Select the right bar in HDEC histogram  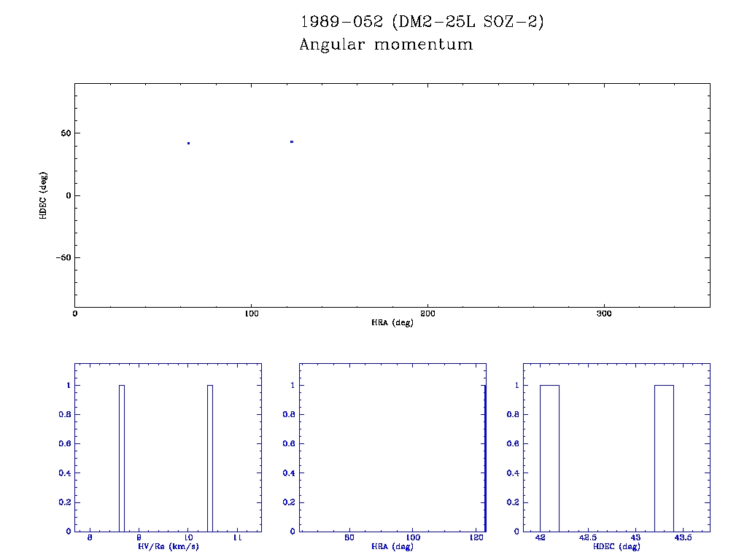click(x=664, y=458)
